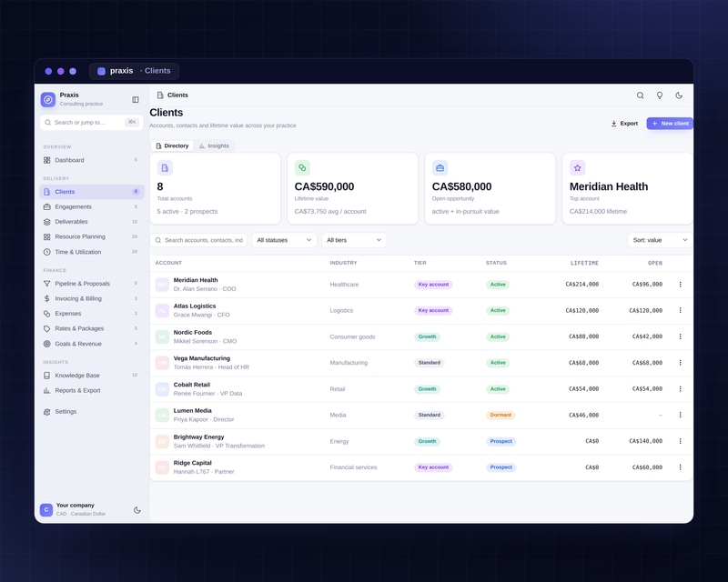Toggle theme with sidebar footer moon icon

137,510
